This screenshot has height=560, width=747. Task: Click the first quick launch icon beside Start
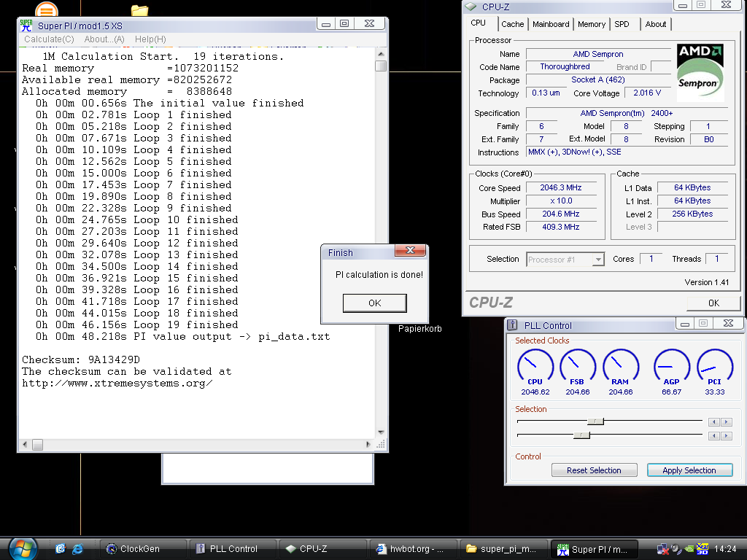pos(60,549)
